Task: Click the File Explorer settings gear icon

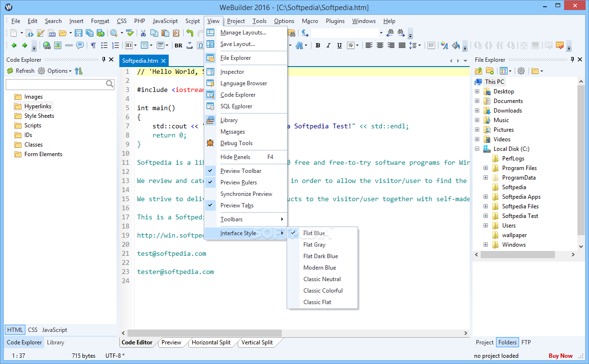Action: coord(521,71)
